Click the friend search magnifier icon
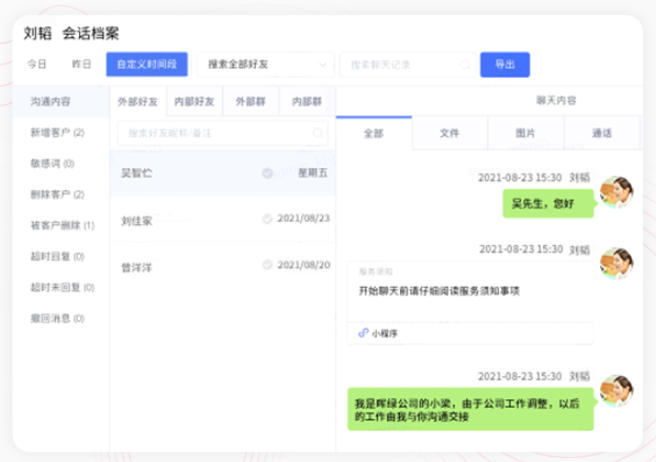656x462 pixels. click(x=318, y=132)
